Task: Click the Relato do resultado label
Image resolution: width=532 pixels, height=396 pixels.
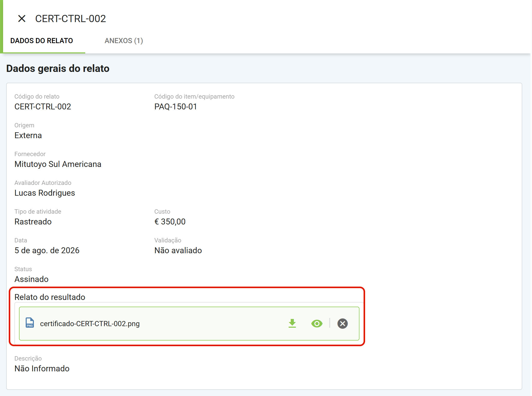Action: (x=50, y=297)
